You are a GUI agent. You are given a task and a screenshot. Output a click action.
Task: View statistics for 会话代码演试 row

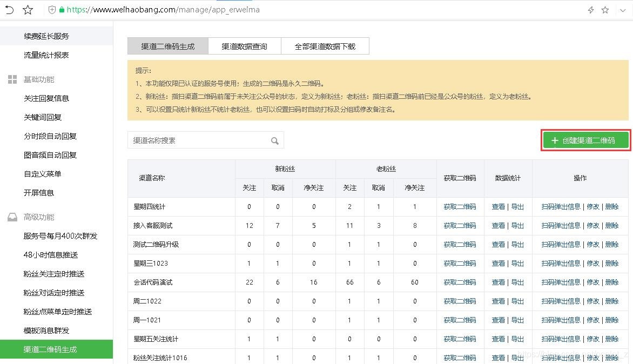click(498, 282)
